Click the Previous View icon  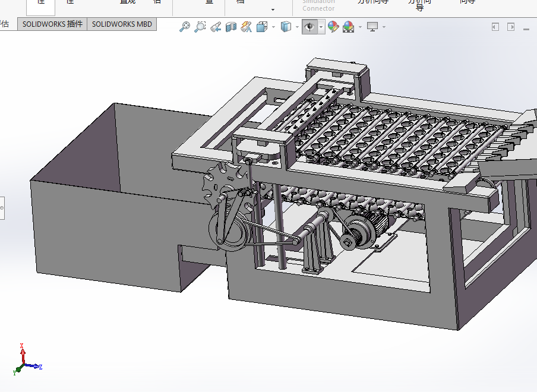click(216, 27)
